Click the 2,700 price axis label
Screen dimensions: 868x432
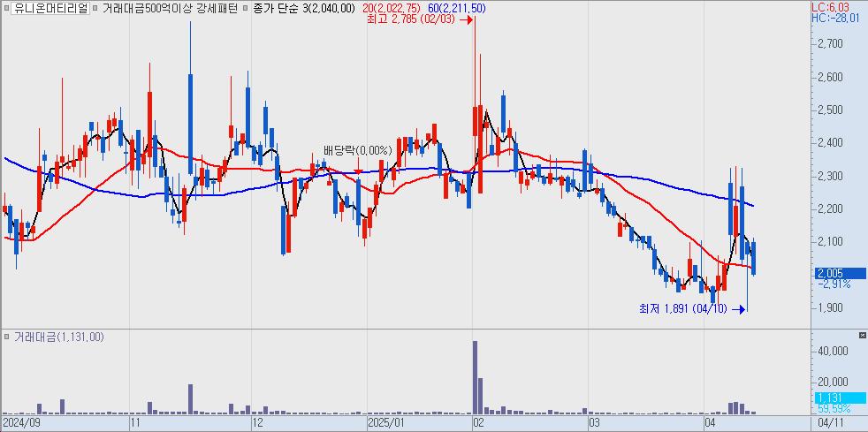coord(830,43)
